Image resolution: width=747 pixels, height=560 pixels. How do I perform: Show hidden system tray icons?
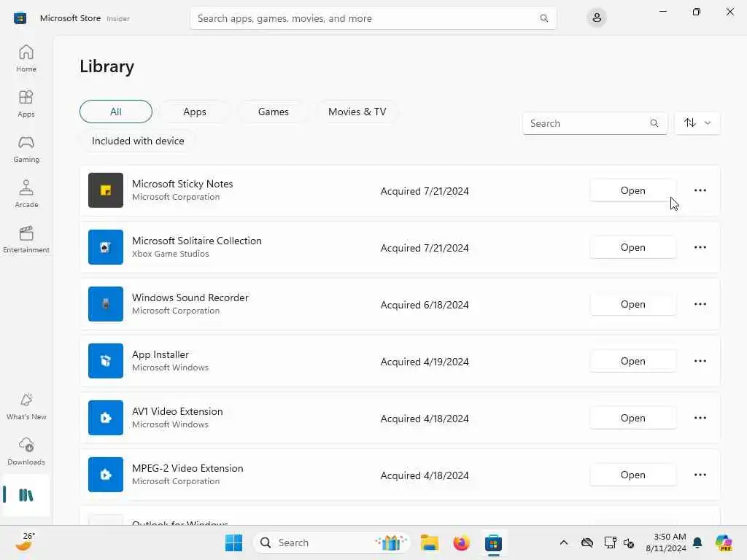564,542
